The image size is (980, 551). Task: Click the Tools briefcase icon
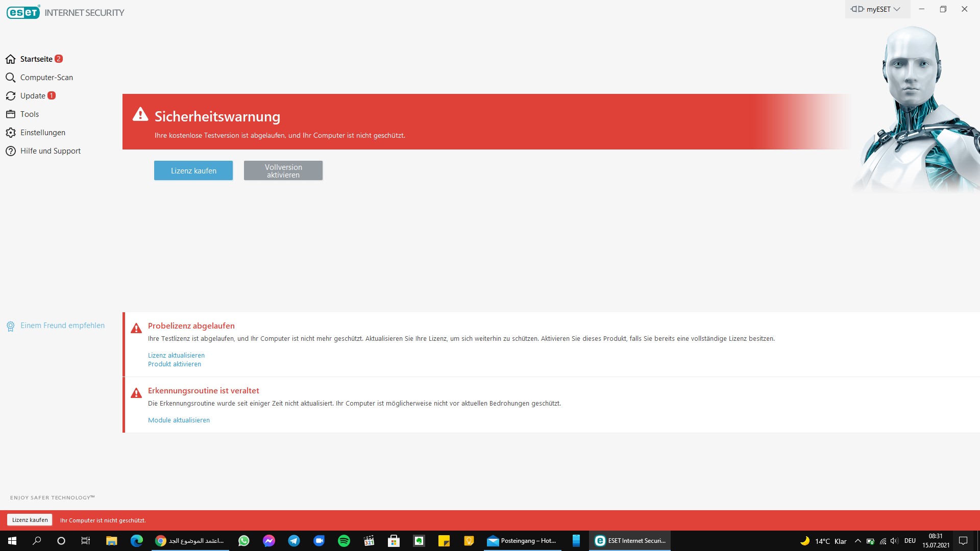pyautogui.click(x=11, y=114)
